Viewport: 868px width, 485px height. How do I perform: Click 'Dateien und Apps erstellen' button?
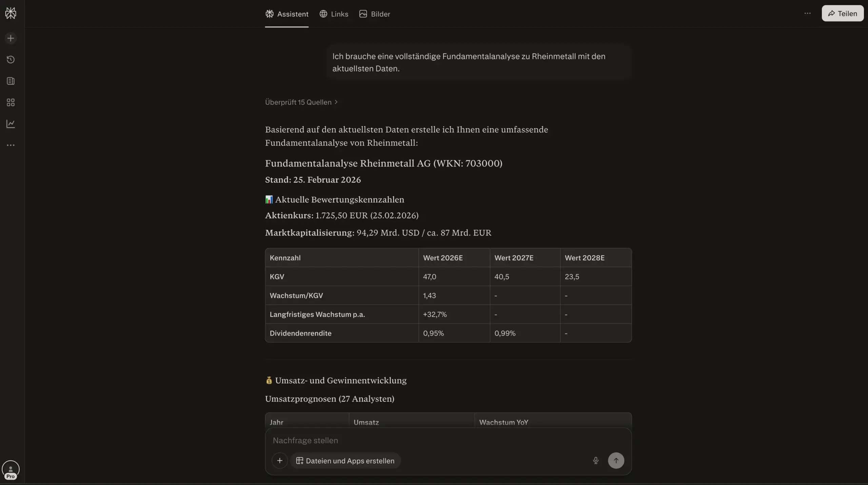(345, 461)
